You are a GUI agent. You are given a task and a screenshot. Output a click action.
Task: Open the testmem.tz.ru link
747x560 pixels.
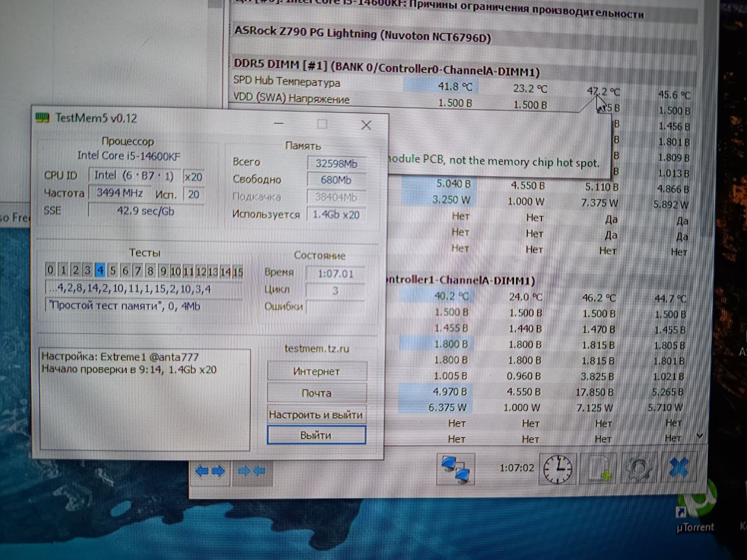click(x=317, y=349)
